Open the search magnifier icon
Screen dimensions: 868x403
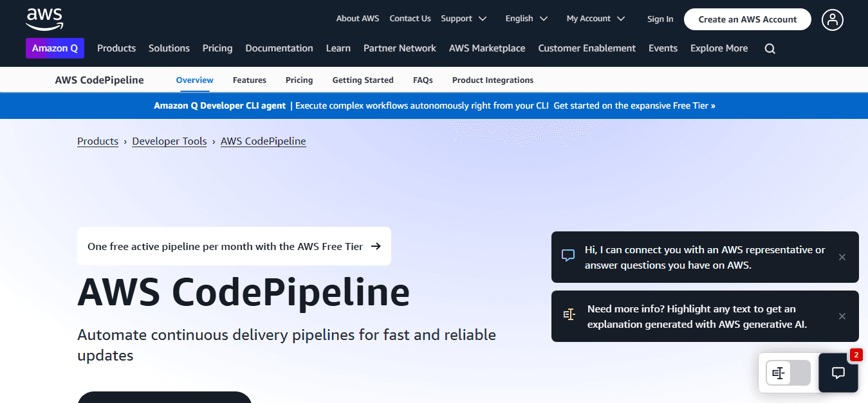770,49
